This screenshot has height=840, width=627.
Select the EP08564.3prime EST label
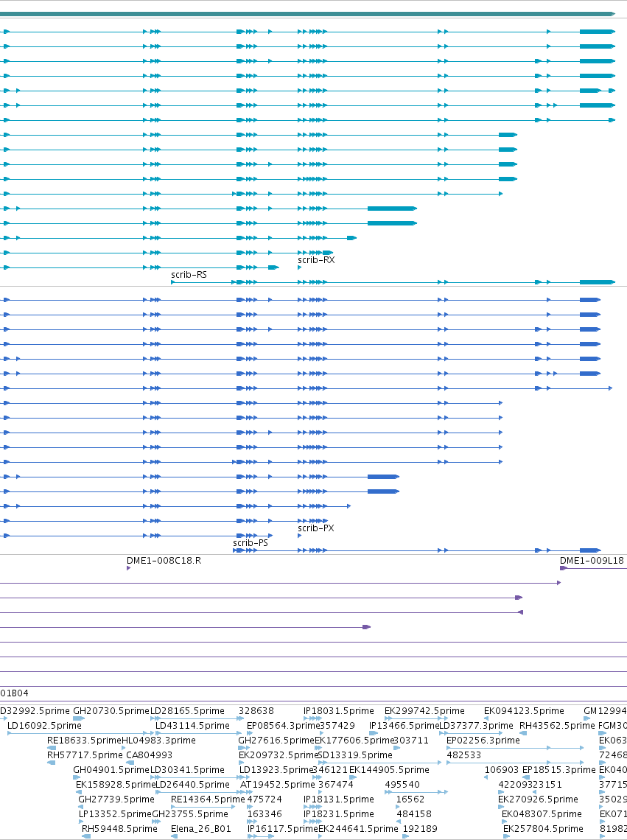click(x=283, y=726)
